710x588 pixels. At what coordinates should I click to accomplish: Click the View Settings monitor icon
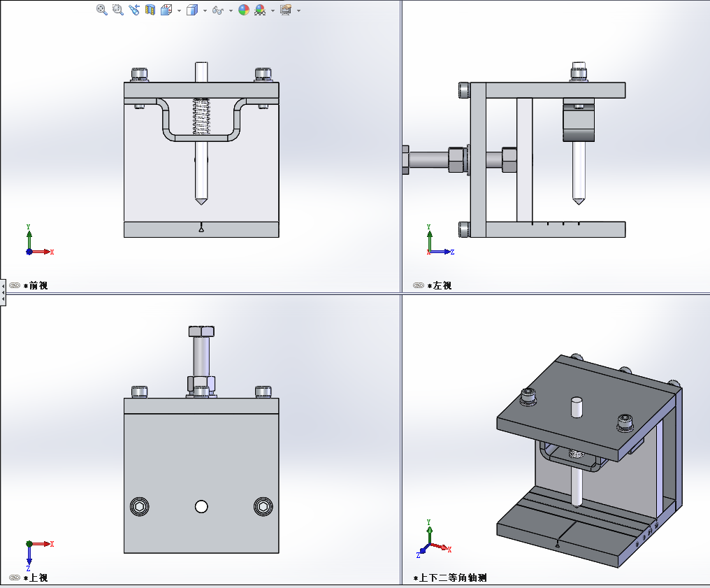[x=286, y=10]
